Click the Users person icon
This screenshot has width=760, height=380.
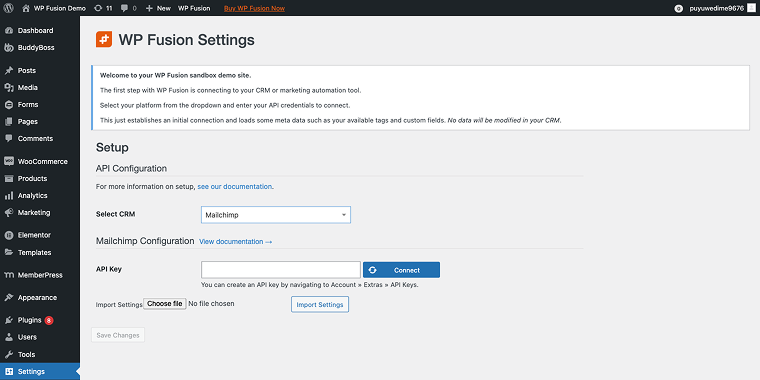[9, 337]
